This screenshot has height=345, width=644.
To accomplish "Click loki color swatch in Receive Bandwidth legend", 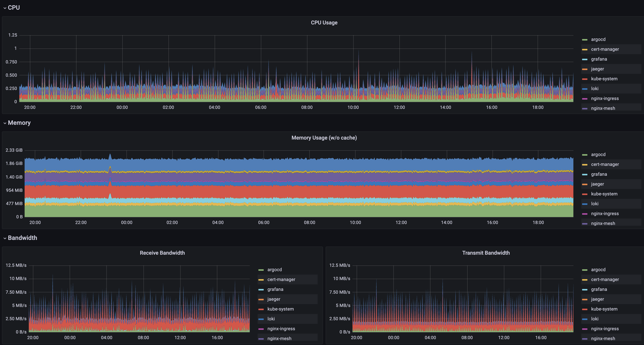I will point(261,319).
